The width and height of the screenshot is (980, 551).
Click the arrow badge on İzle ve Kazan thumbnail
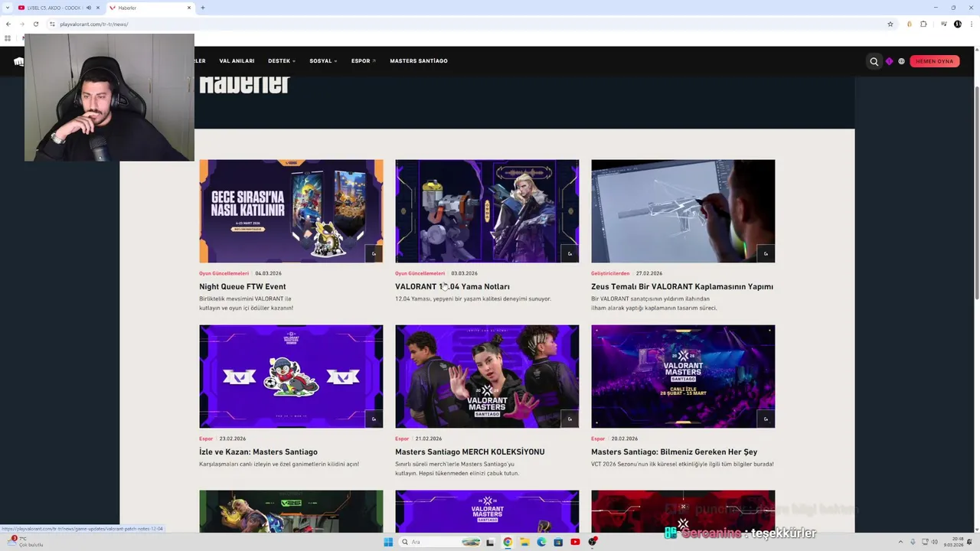(374, 419)
